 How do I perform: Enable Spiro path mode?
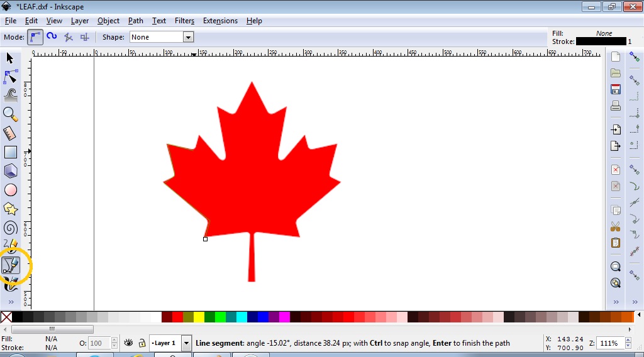pos(52,37)
